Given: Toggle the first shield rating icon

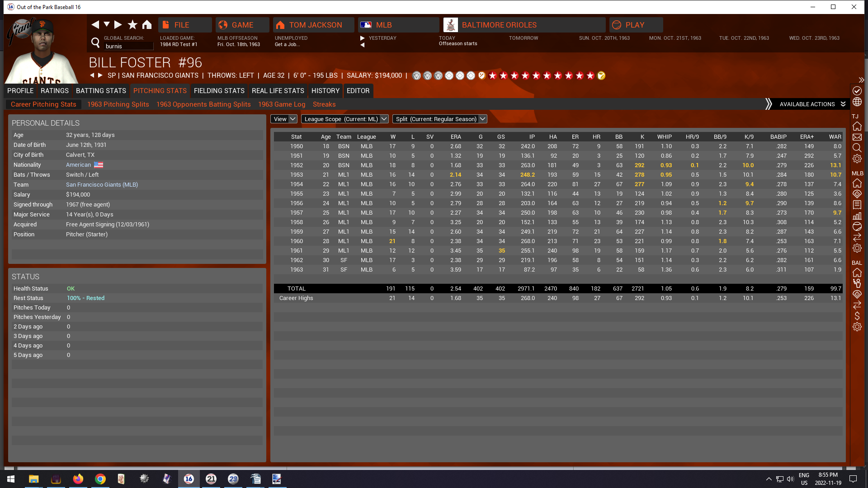Looking at the screenshot, I should 416,76.
